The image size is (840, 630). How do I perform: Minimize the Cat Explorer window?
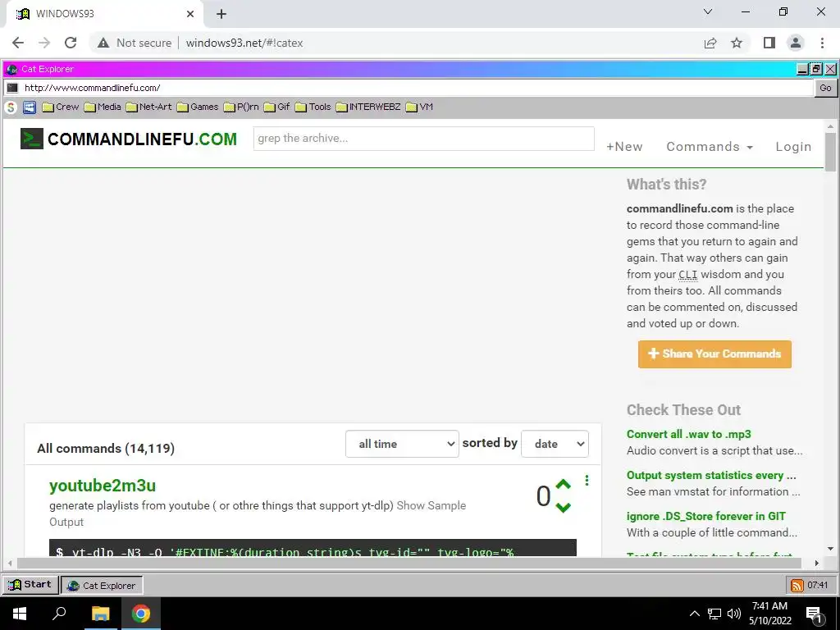click(x=802, y=69)
